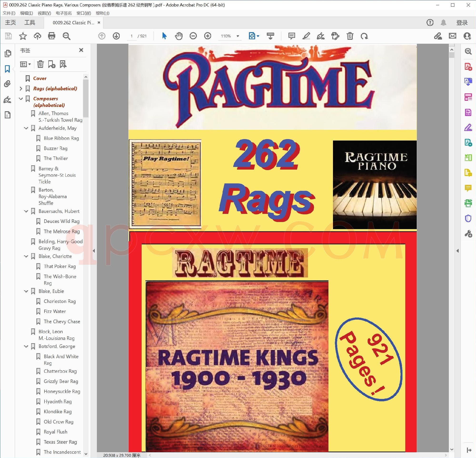Open the Grizzly Bear Rag bookmark
The width and height of the screenshot is (476, 458).
61,381
